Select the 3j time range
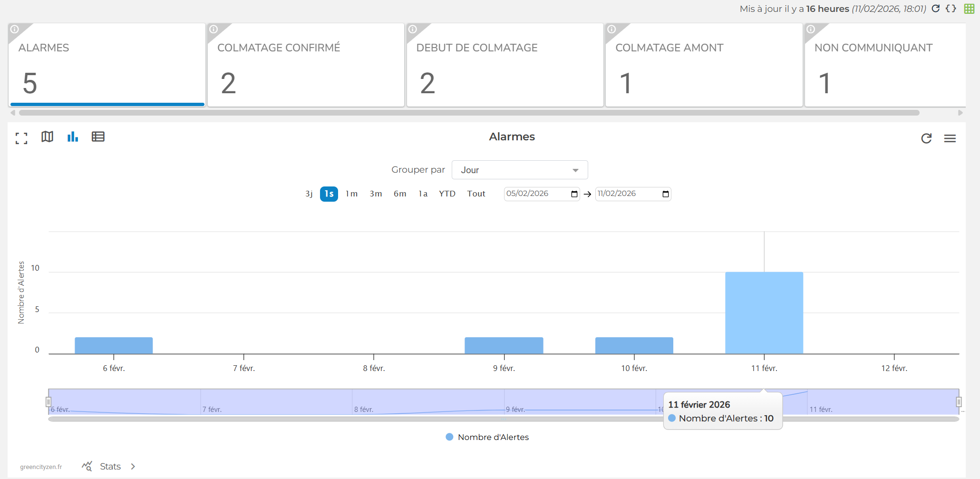The width and height of the screenshot is (980, 479). [x=309, y=194]
